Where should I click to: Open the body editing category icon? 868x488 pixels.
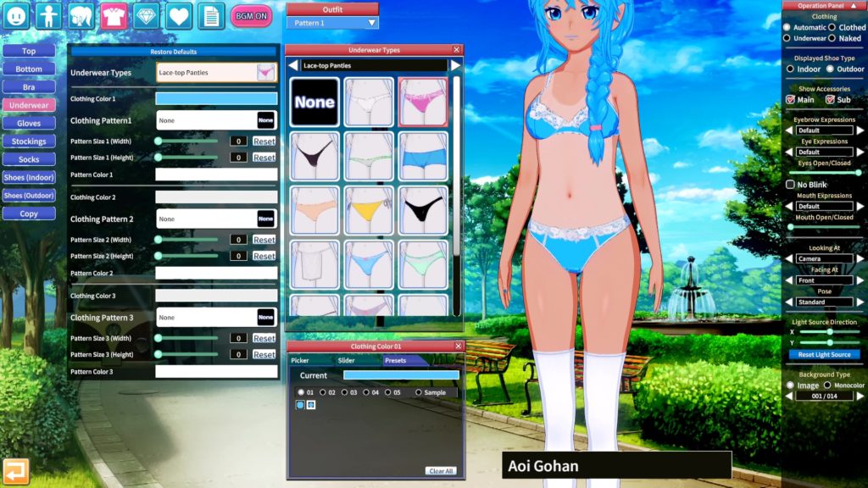pyautogui.click(x=48, y=16)
